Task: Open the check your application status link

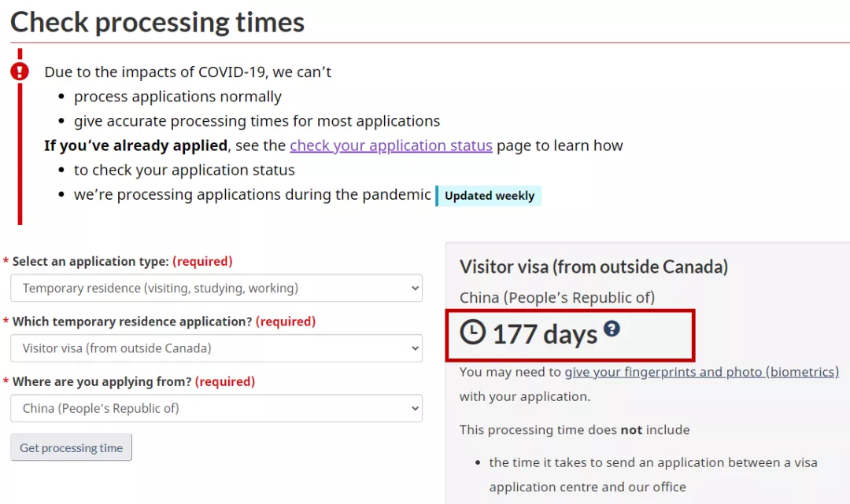Action: [x=391, y=145]
